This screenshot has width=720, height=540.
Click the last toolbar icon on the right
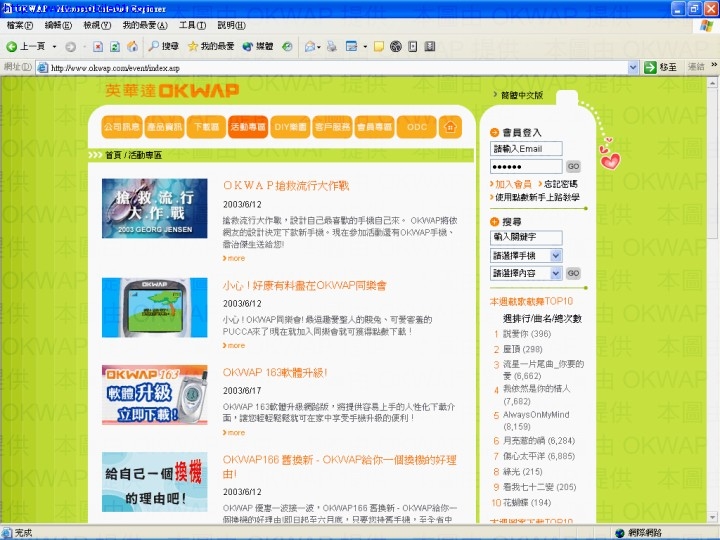click(x=430, y=46)
